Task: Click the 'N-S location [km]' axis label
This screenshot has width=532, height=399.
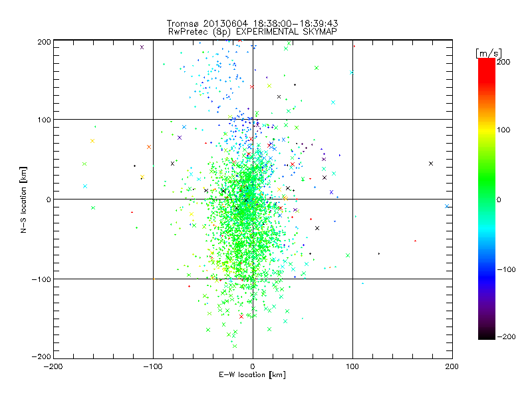Action: (23, 199)
